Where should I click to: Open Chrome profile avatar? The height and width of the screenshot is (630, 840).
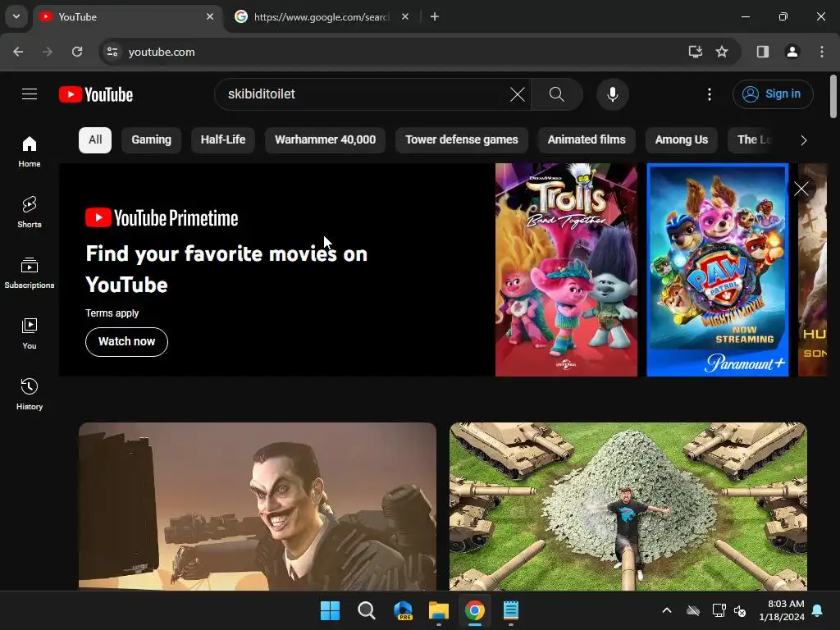[792, 52]
